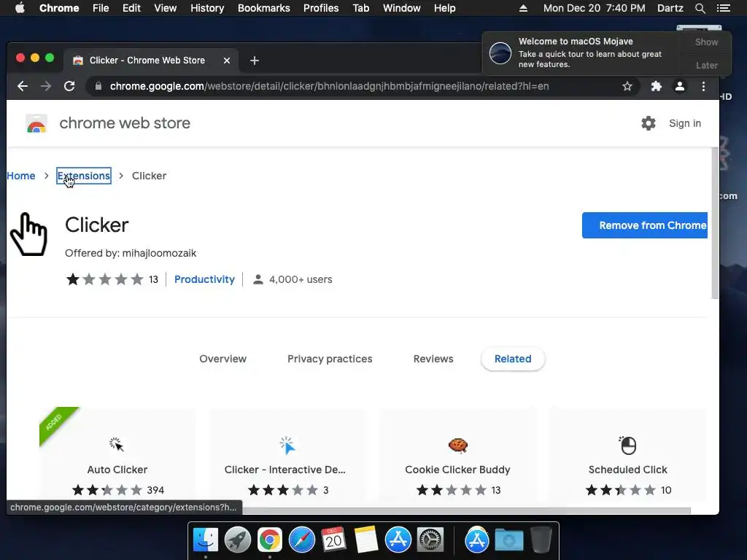The height and width of the screenshot is (560, 747).
Task: Open the Profiles menu
Action: (321, 8)
